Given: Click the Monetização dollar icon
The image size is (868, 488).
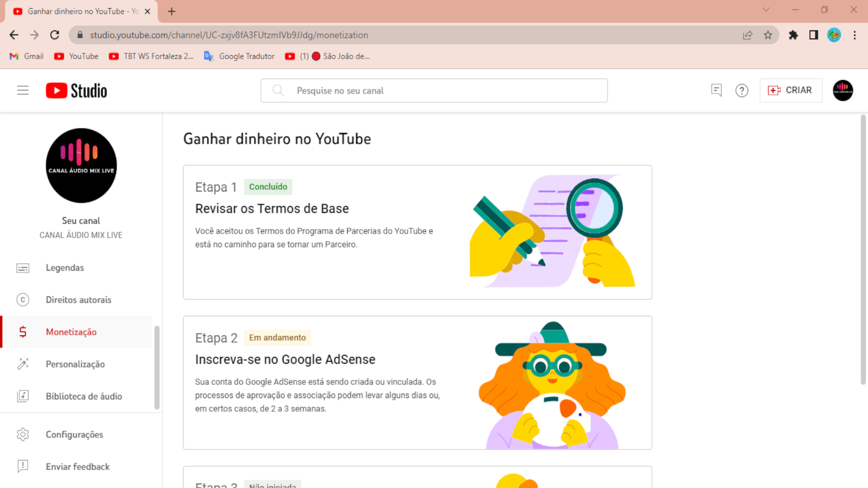Looking at the screenshot, I should point(23,332).
